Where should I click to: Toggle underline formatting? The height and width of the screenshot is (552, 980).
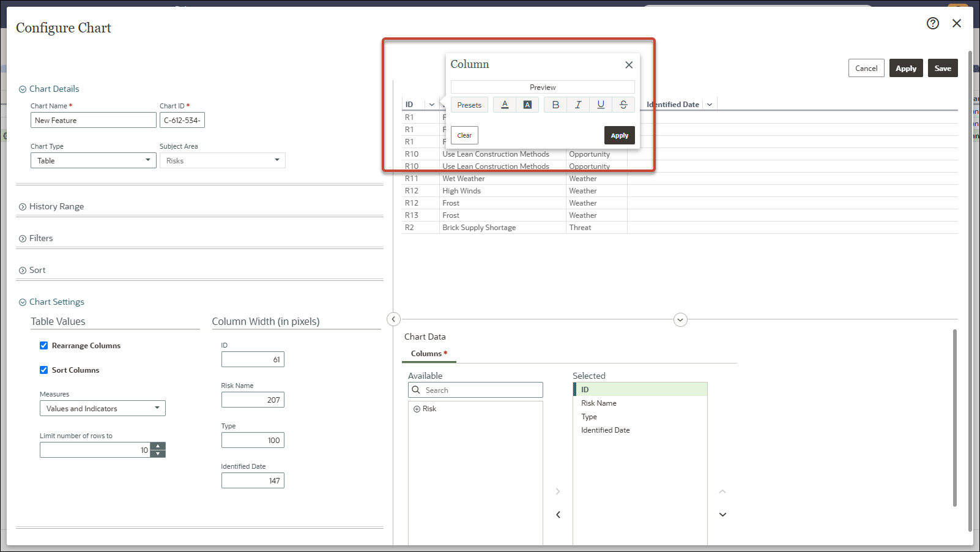tap(601, 105)
